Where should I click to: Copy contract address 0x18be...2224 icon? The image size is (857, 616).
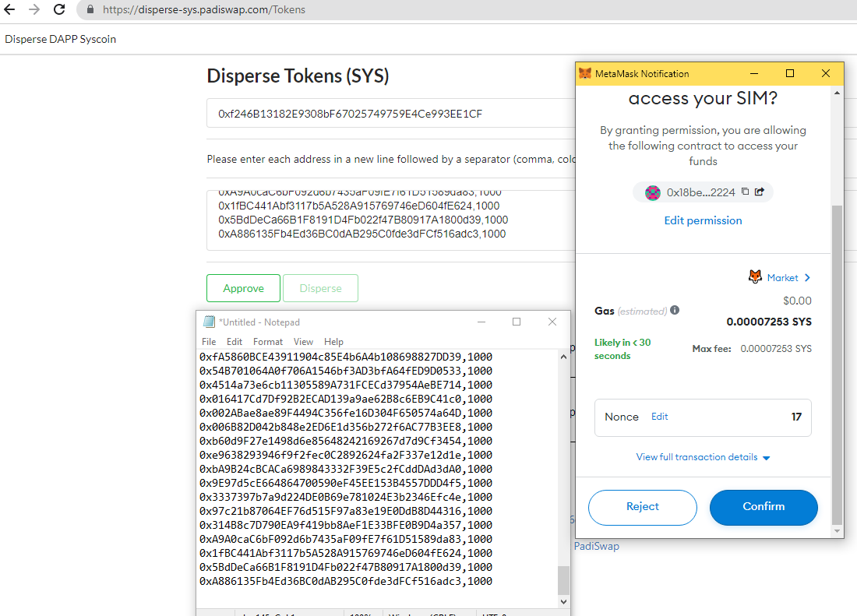tap(745, 192)
